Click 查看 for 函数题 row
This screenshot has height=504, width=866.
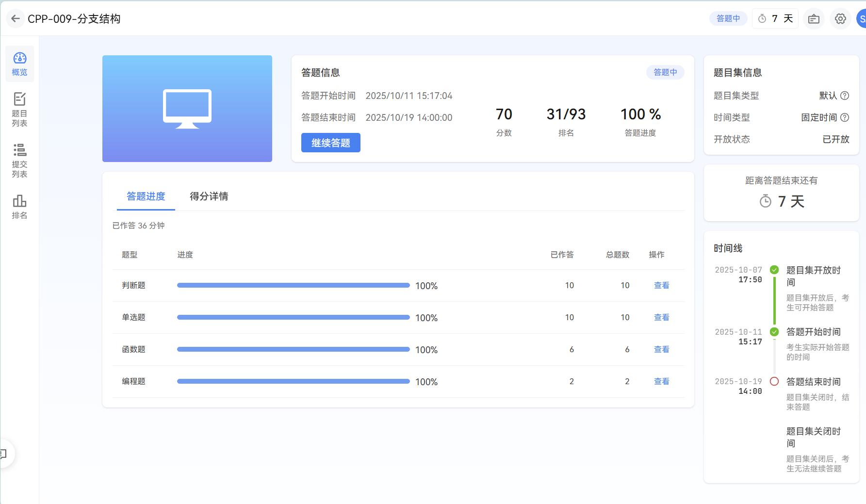(662, 349)
